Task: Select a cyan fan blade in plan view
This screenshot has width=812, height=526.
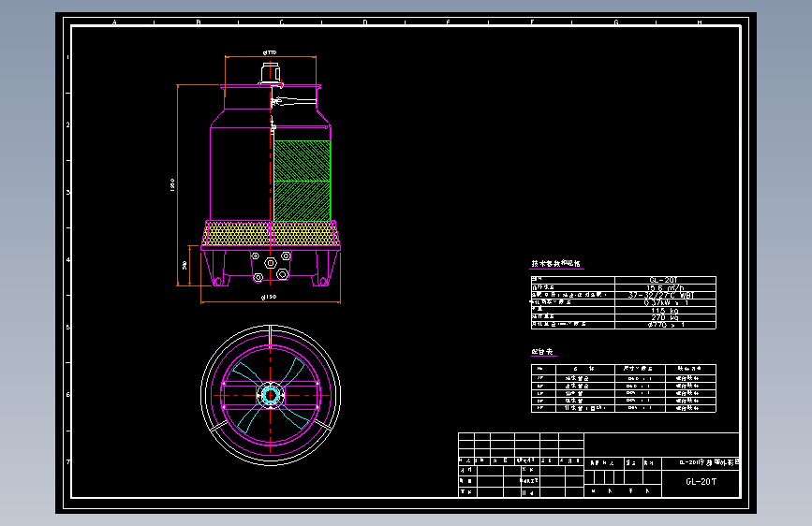Action: tap(245, 373)
